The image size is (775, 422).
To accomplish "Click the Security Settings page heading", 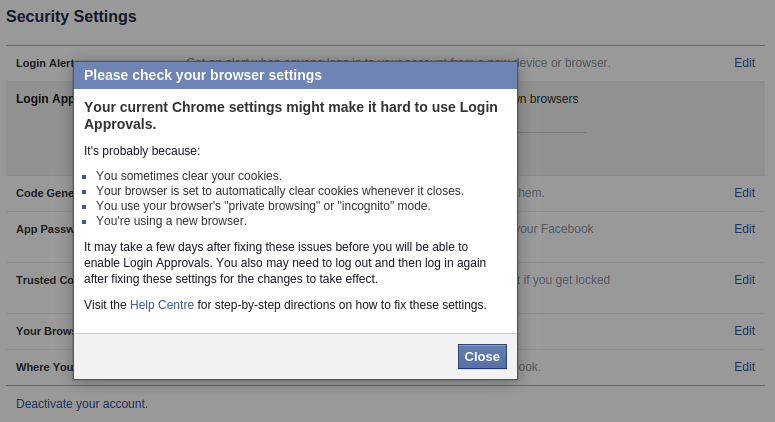I will (71, 17).
